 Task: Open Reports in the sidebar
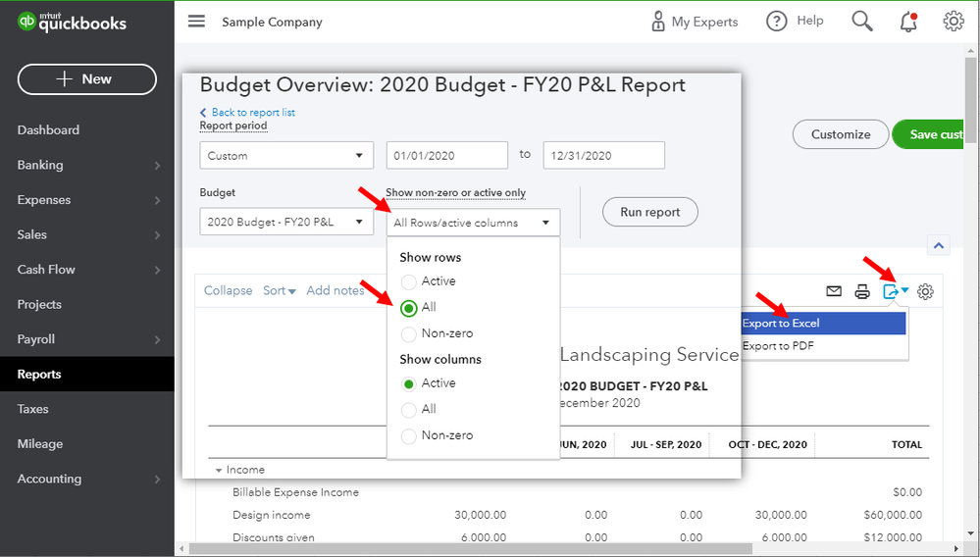(x=87, y=374)
